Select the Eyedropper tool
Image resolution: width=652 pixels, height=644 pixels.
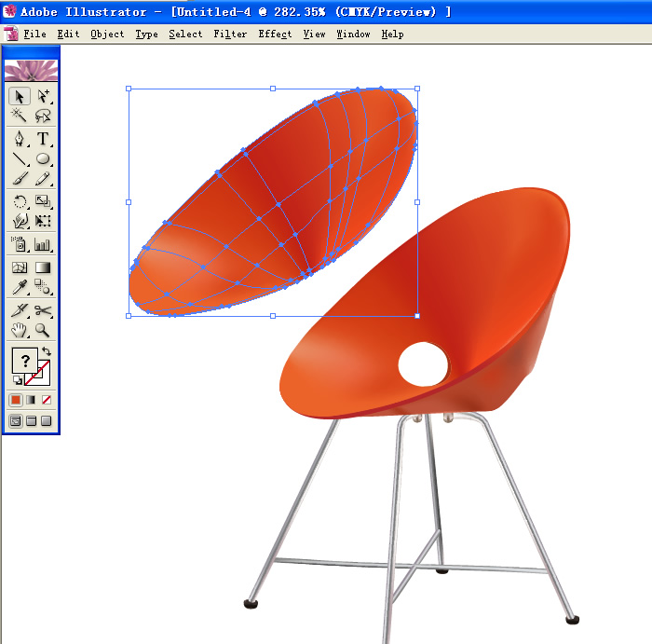tap(20, 287)
